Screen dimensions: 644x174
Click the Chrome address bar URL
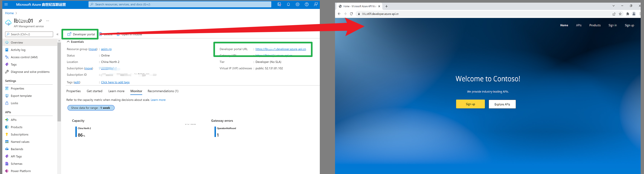click(x=380, y=14)
